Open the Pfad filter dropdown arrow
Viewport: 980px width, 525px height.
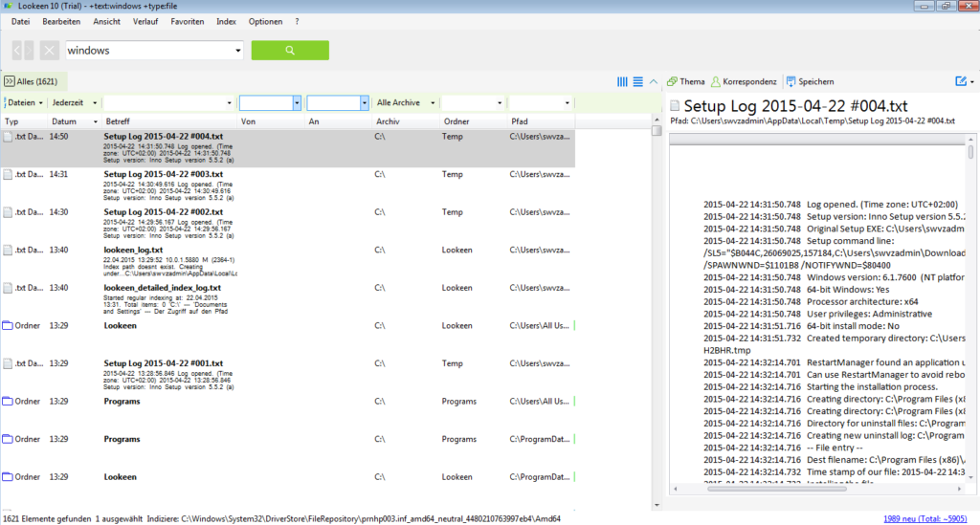pyautogui.click(x=567, y=103)
